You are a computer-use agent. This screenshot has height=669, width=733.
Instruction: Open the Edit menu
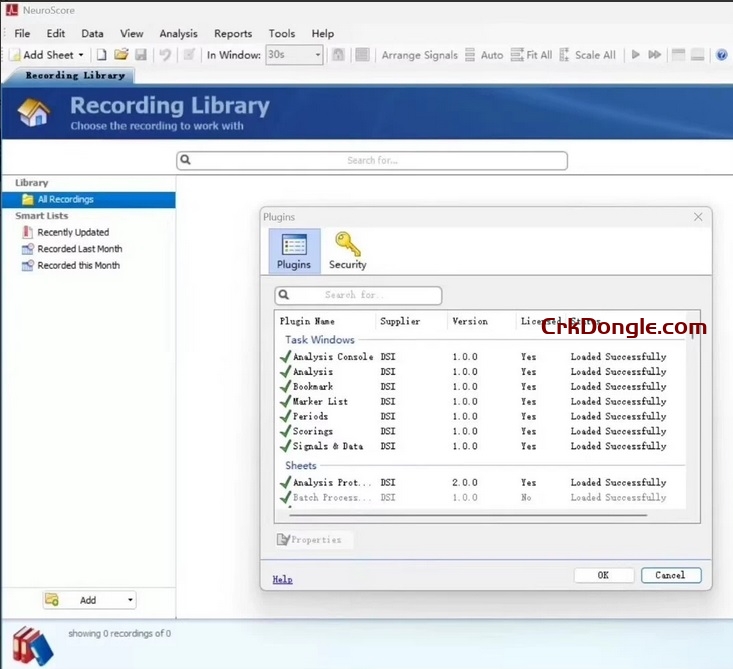coord(56,34)
